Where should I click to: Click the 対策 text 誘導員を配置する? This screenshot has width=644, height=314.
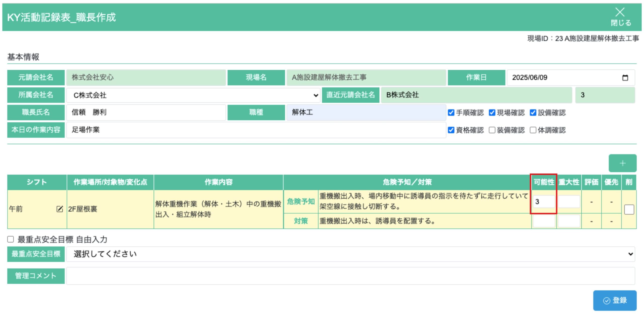coord(377,221)
